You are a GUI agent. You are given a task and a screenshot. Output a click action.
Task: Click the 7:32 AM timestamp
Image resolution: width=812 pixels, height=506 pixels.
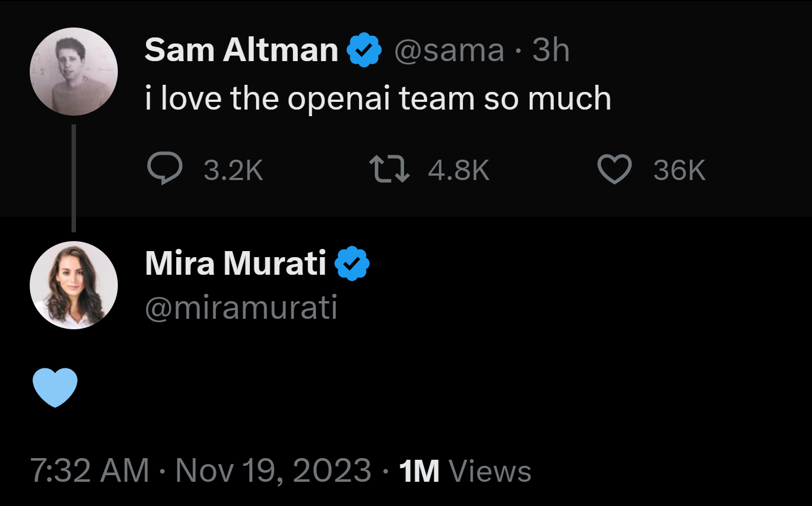[90, 471]
